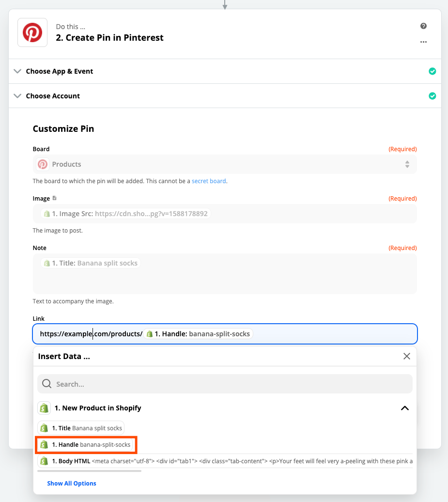This screenshot has height=502, width=448.
Task: Click the Shopify icon in group header
Action: point(44,408)
